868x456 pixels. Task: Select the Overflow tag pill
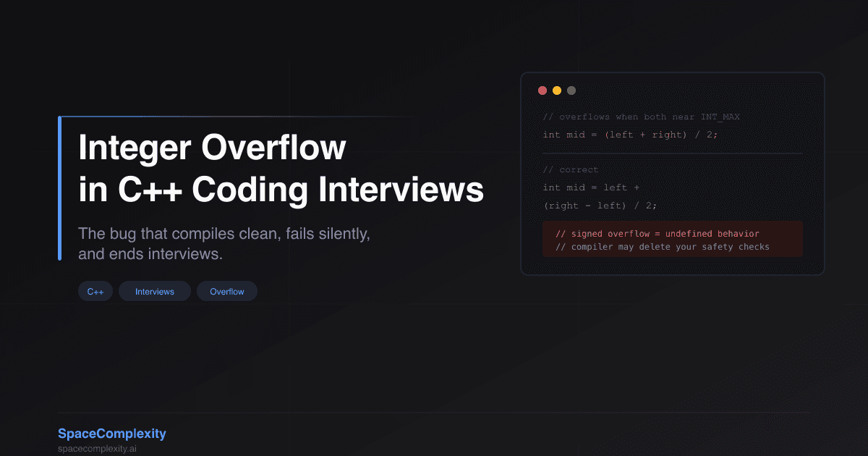pos(227,292)
